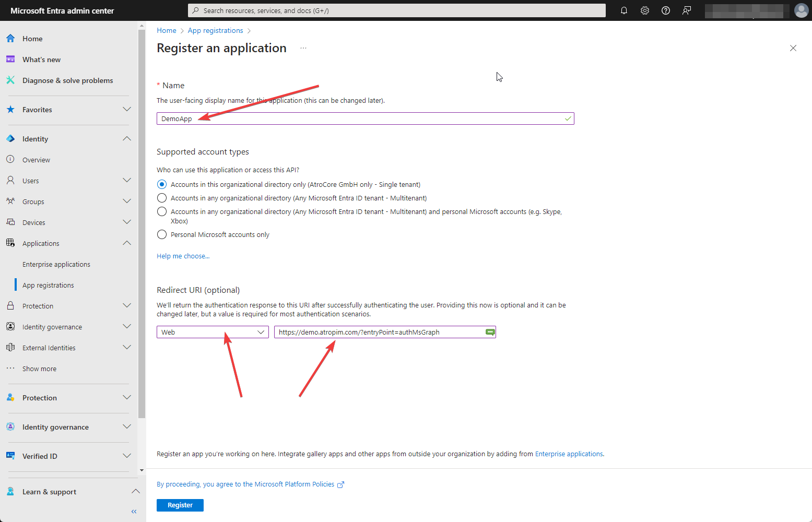Open the feedback icon in header
Image resolution: width=812 pixels, height=522 pixels.
[687, 10]
